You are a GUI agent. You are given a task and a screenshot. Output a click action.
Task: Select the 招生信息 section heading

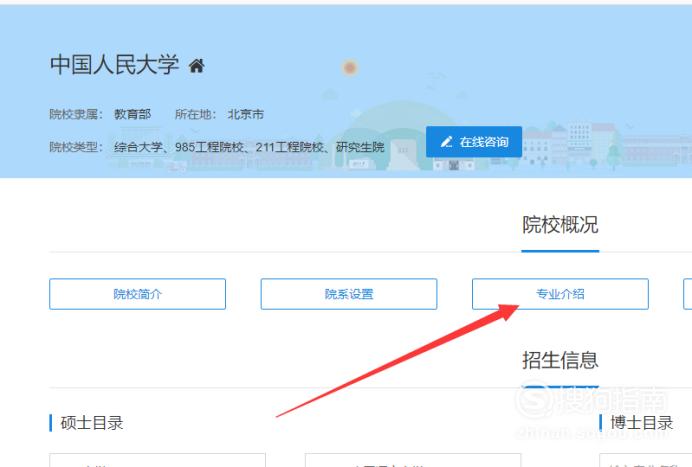pyautogui.click(x=560, y=360)
